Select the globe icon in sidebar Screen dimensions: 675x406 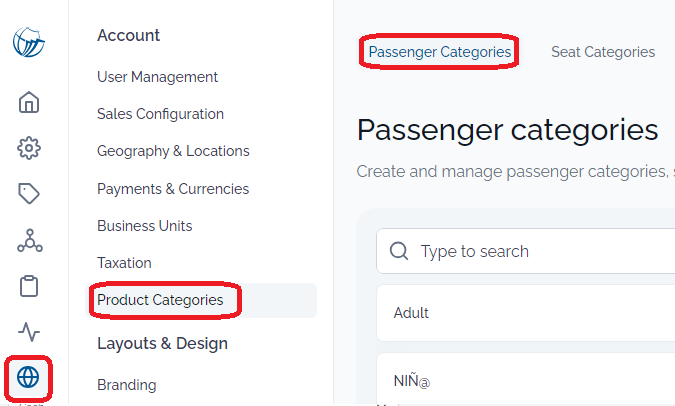coord(28,377)
